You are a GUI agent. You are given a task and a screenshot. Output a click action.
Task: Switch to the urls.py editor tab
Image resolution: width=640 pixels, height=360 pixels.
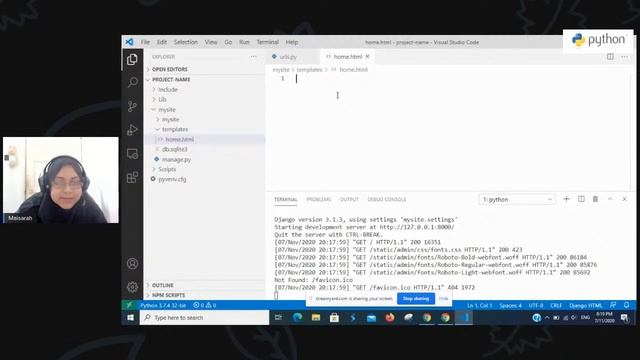pyautogui.click(x=288, y=57)
